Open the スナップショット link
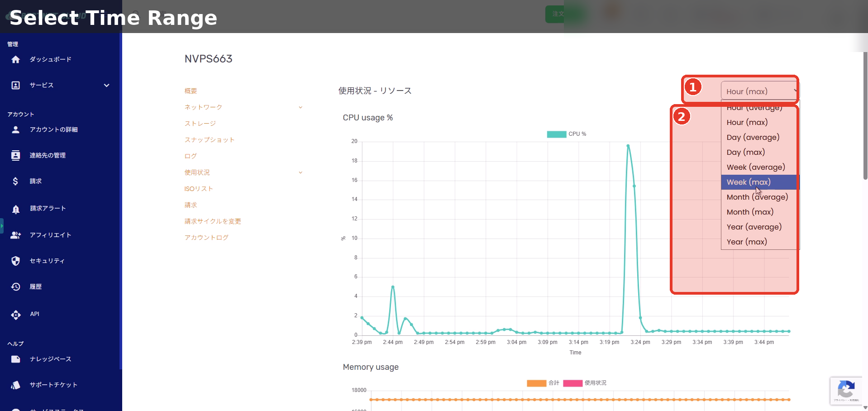Screen dimensions: 868x411 (x=210, y=140)
